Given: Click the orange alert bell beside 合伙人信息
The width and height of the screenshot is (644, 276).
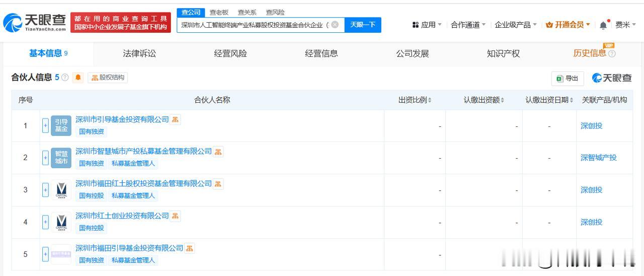Looking at the screenshot, I should [x=78, y=78].
